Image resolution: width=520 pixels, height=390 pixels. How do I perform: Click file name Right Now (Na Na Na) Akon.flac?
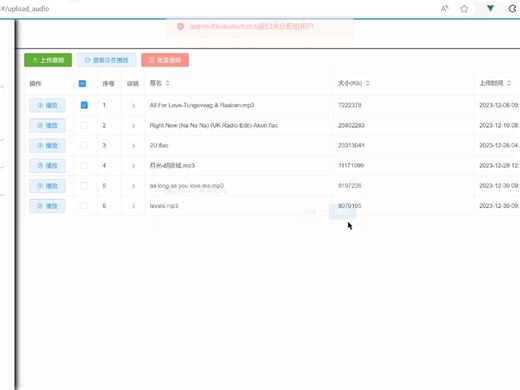(214, 125)
